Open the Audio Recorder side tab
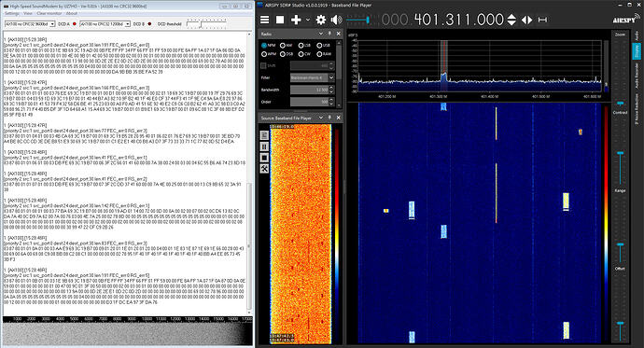The image size is (644, 348). coord(637,76)
